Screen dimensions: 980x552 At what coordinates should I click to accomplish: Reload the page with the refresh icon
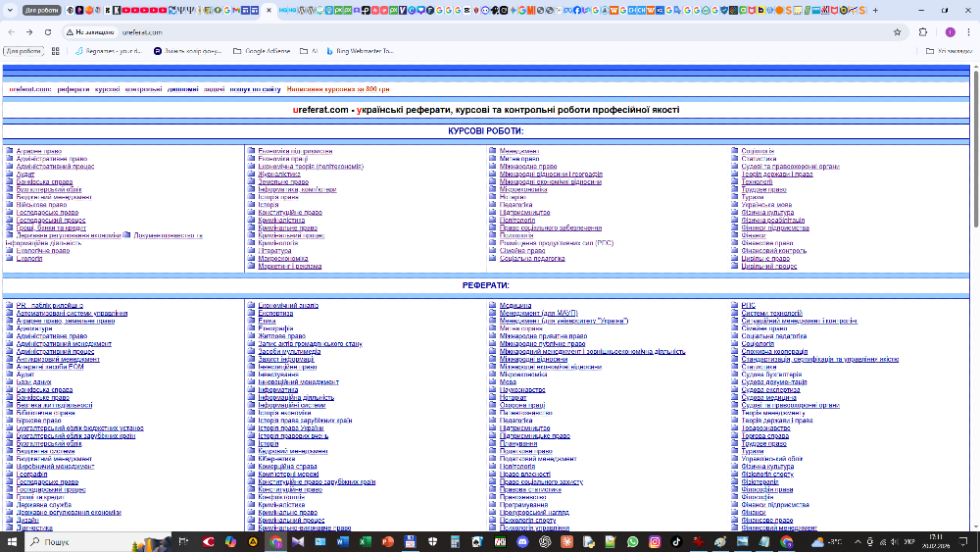point(47,32)
